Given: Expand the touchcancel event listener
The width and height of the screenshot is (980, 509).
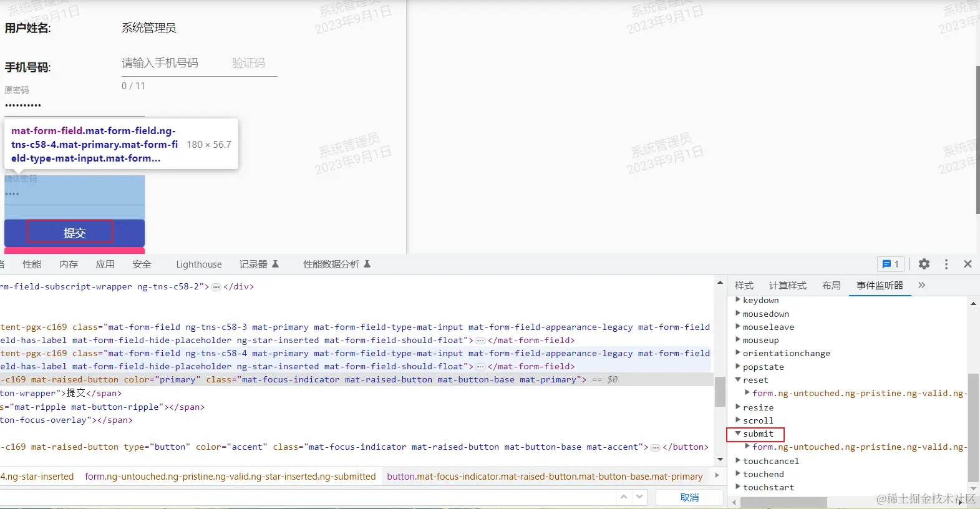Looking at the screenshot, I should (x=738, y=461).
